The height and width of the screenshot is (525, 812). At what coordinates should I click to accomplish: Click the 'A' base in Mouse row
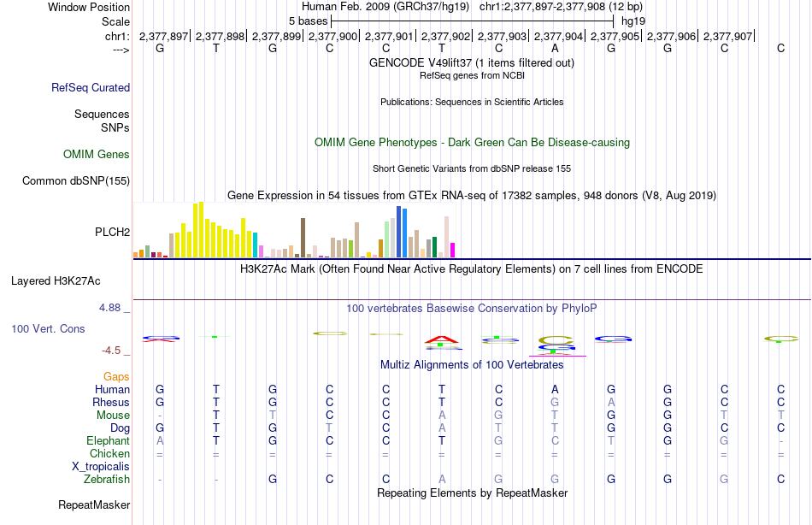click(442, 416)
